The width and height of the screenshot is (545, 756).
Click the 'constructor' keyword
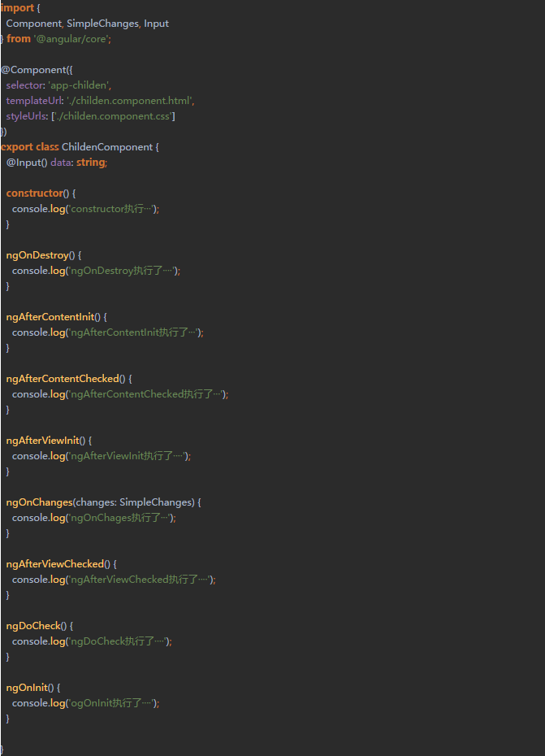tap(35, 193)
